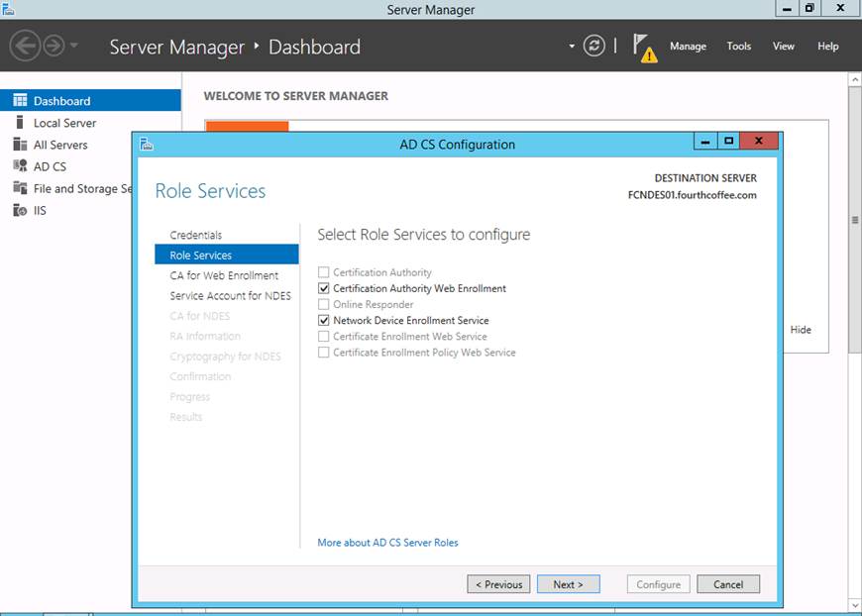Toggle Certificate Enrollment Web Service checkbox
Viewport: 862px width, 616px height.
pos(324,337)
